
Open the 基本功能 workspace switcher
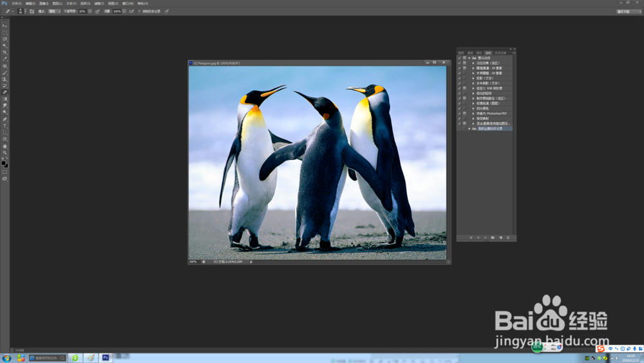click(629, 12)
